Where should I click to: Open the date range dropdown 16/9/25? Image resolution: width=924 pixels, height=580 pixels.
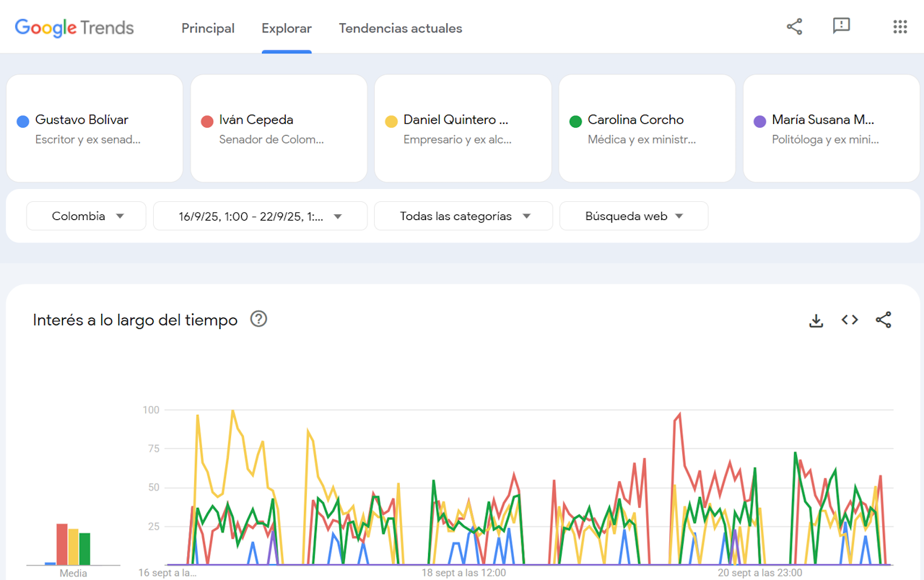[260, 216]
